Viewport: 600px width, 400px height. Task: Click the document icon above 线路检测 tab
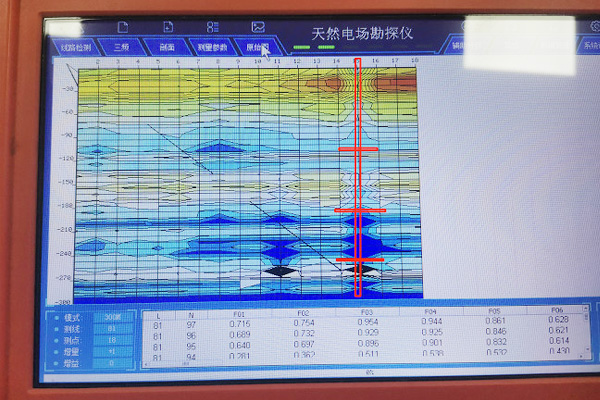click(x=123, y=27)
